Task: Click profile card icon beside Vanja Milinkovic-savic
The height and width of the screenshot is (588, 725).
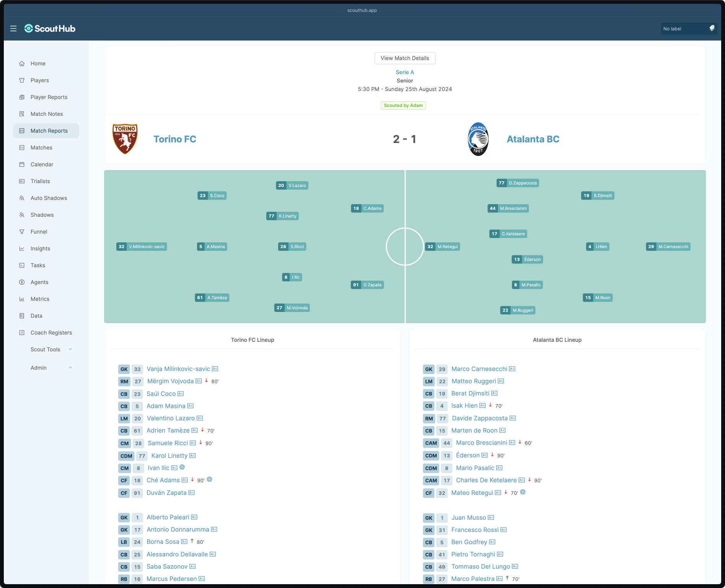Action: pyautogui.click(x=215, y=369)
